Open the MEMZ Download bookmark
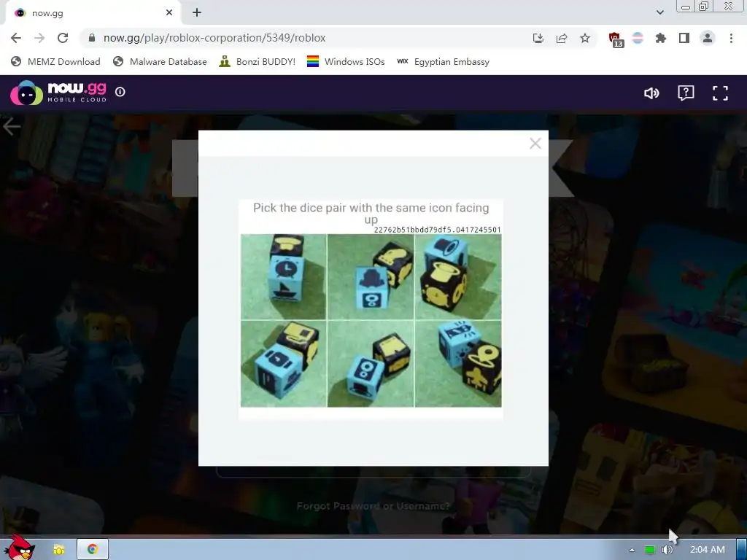Image resolution: width=747 pixels, height=560 pixels. pos(55,61)
